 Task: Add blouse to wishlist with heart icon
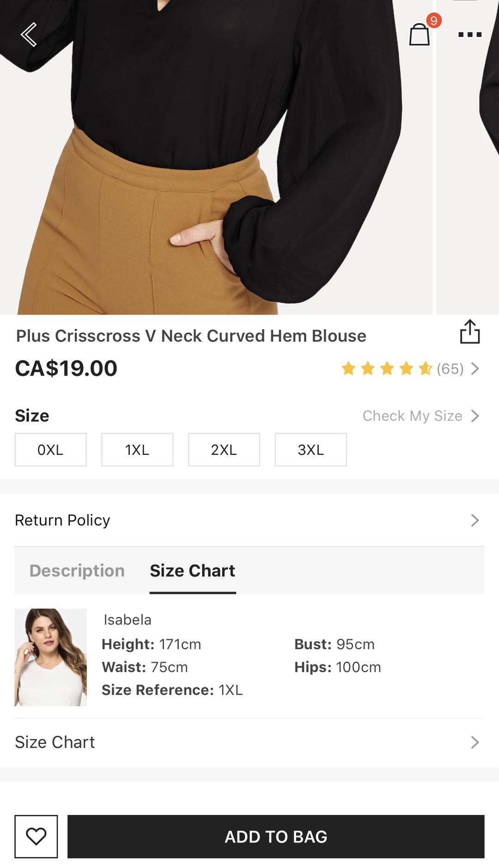[36, 837]
